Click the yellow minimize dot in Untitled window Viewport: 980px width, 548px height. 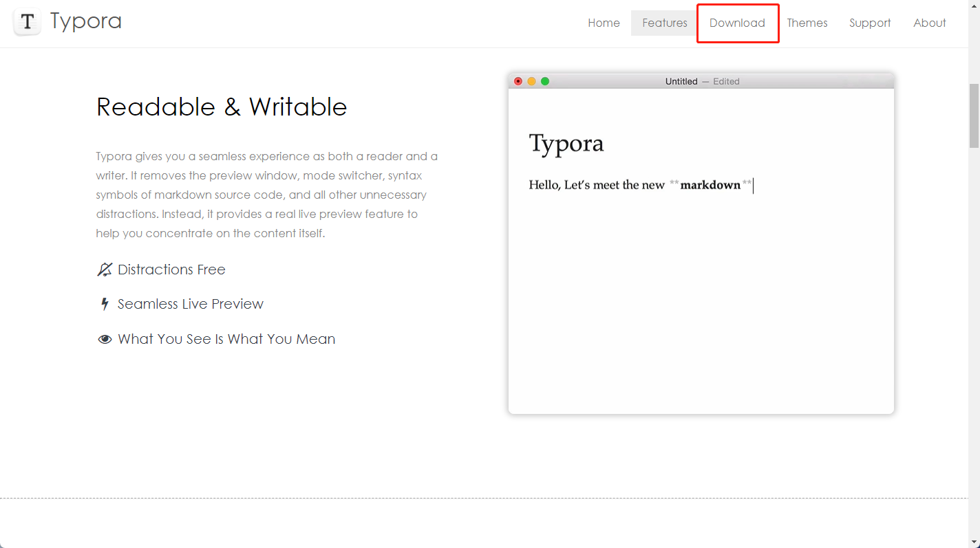tap(531, 81)
